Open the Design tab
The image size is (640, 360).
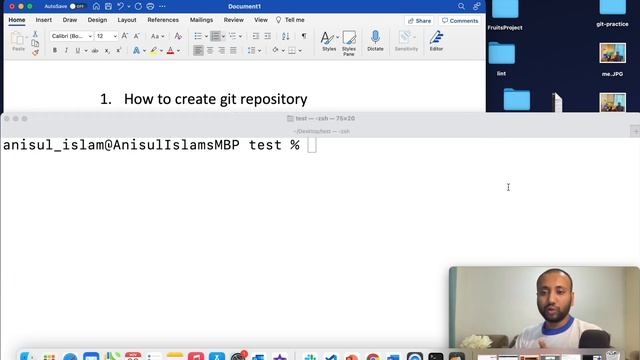pyautogui.click(x=97, y=20)
